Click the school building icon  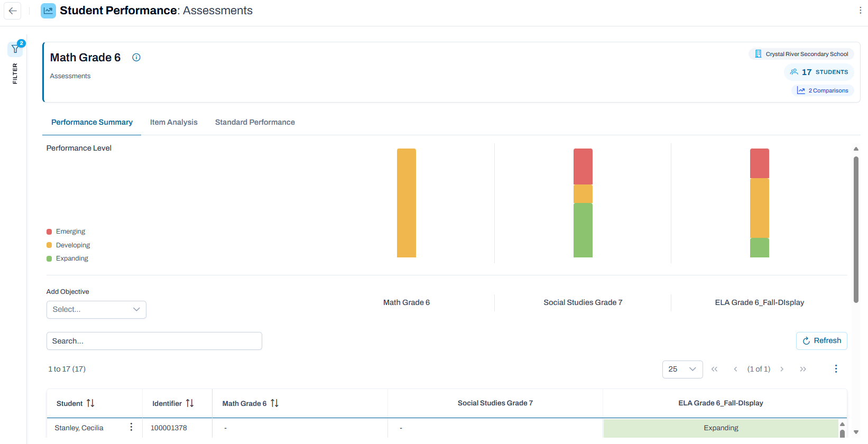pos(758,54)
